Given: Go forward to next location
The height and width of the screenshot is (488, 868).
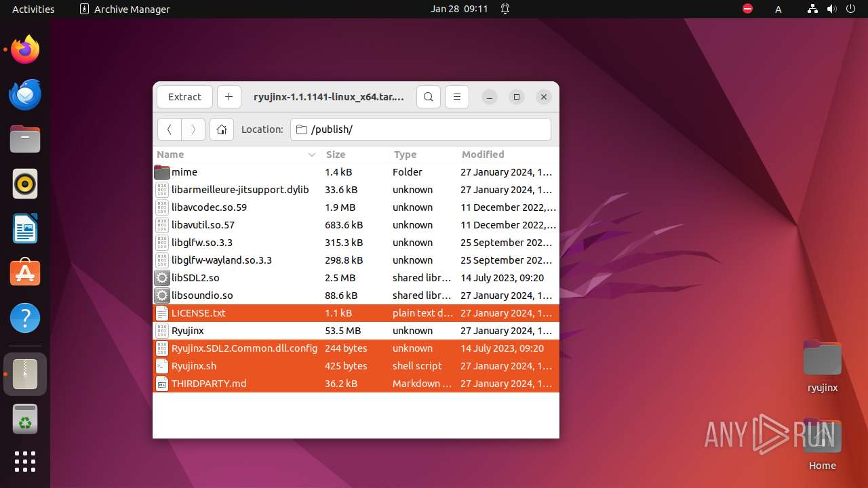Looking at the screenshot, I should pyautogui.click(x=193, y=129).
